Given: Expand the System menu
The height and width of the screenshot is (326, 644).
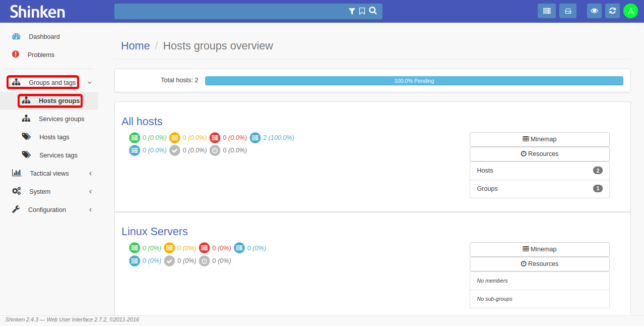Looking at the screenshot, I should pos(40,191).
